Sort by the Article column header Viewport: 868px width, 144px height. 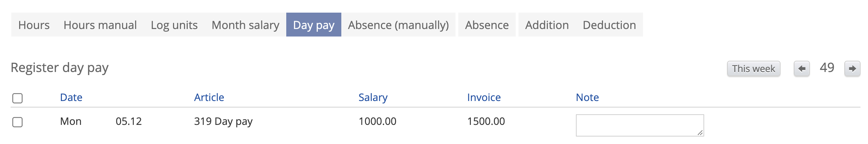pyautogui.click(x=209, y=98)
